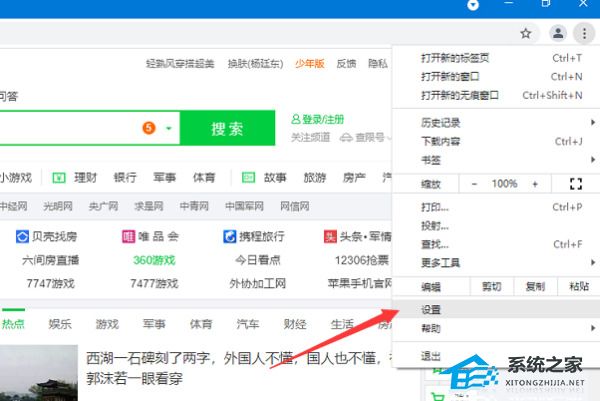The height and width of the screenshot is (401, 600).
Task: Open the 360游戏 link
Action: click(154, 260)
